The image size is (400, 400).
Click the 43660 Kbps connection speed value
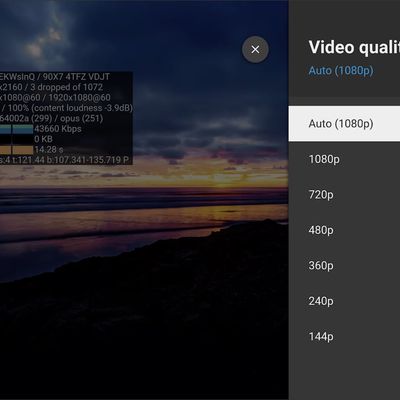pyautogui.click(x=58, y=129)
